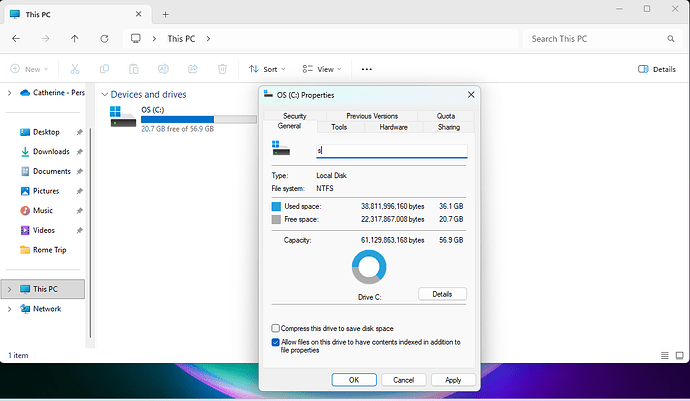The height and width of the screenshot is (401, 690).
Task: Click the blue Used space swatch
Action: [x=276, y=206]
